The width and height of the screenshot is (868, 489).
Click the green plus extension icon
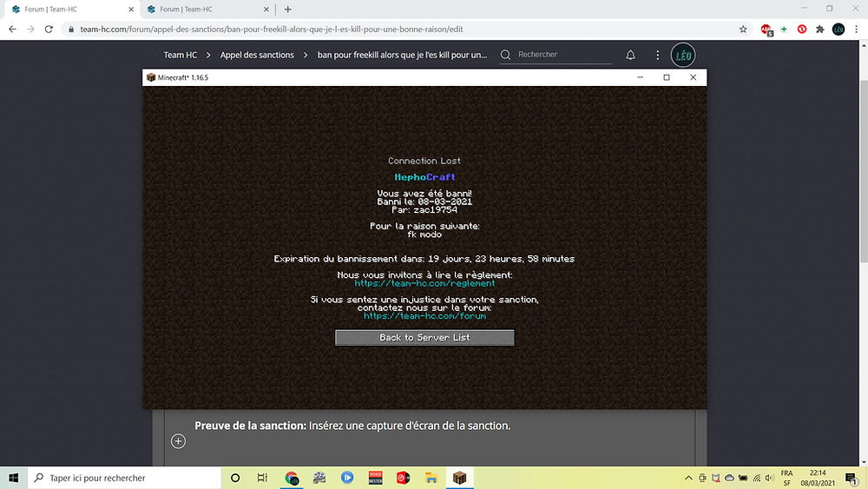[x=784, y=30]
